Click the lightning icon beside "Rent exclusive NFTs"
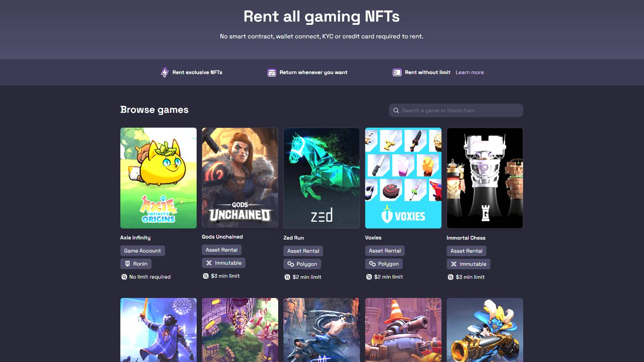 coord(165,72)
